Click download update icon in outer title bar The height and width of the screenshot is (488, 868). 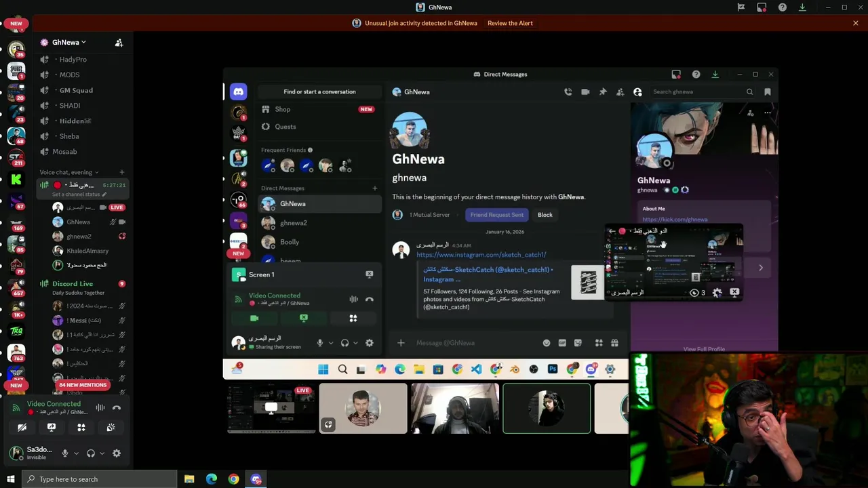802,7
